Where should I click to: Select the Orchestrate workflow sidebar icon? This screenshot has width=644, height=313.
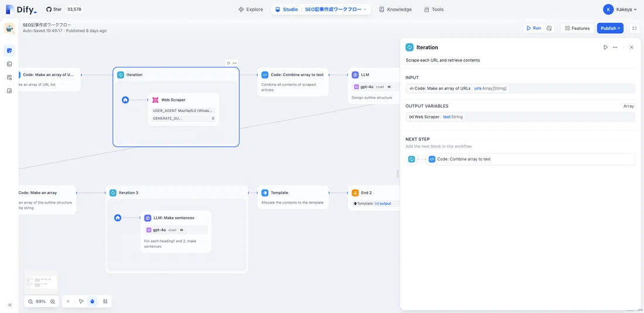pos(9,50)
